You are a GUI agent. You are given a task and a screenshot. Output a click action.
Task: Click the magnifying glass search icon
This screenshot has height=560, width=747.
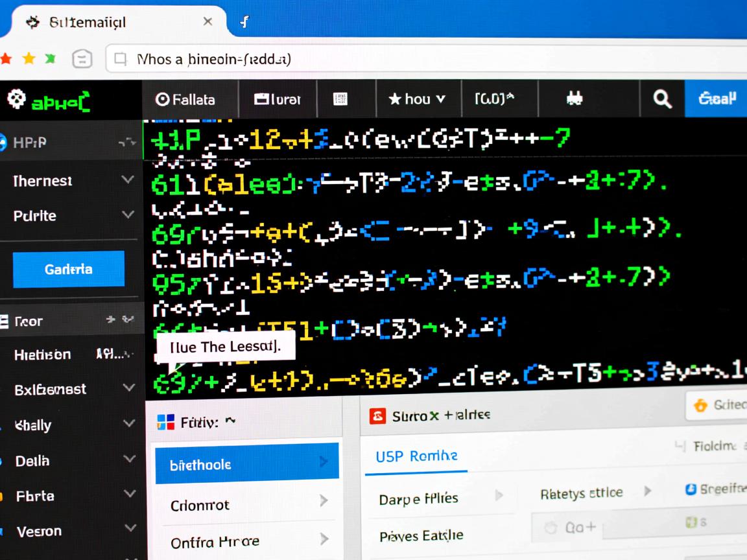[661, 99]
